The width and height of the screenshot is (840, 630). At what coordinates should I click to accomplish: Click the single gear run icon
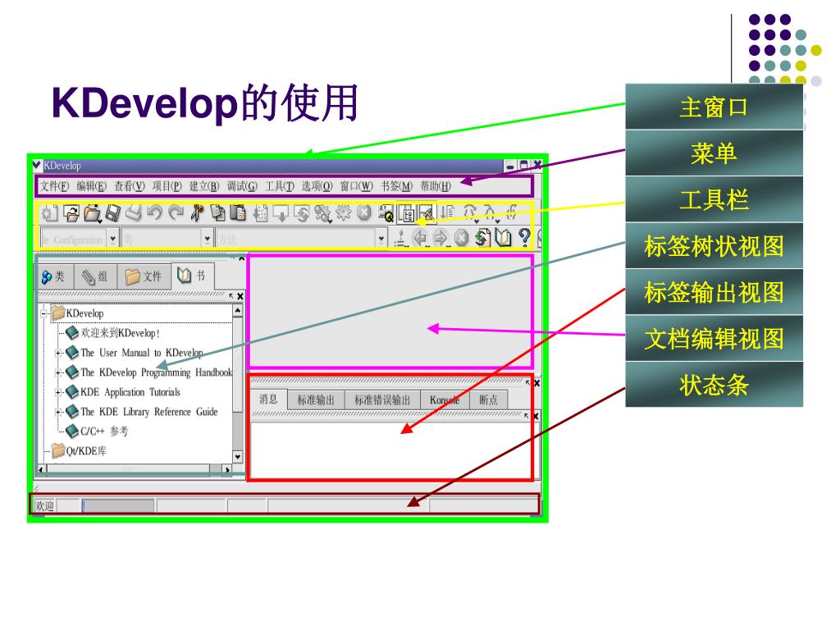point(343,213)
